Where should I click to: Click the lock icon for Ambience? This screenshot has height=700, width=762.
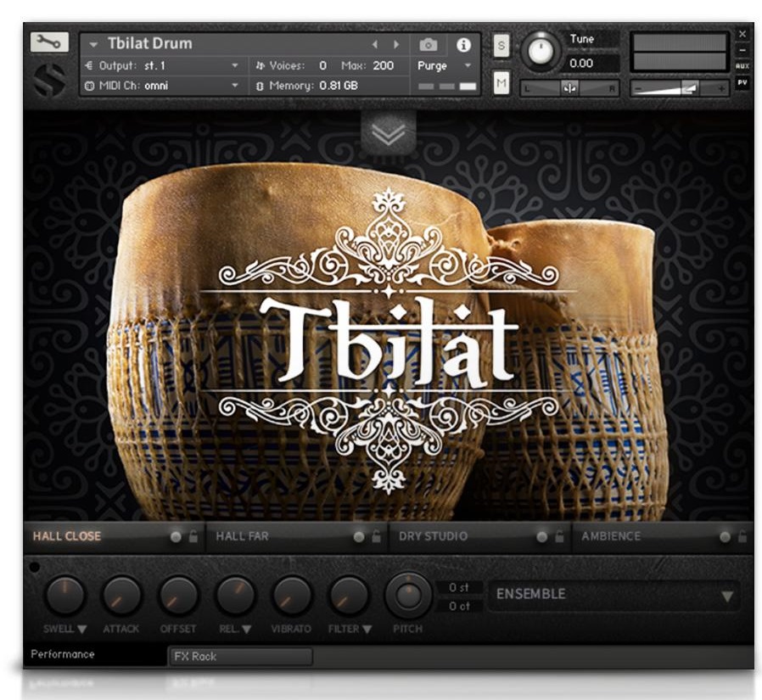[742, 536]
